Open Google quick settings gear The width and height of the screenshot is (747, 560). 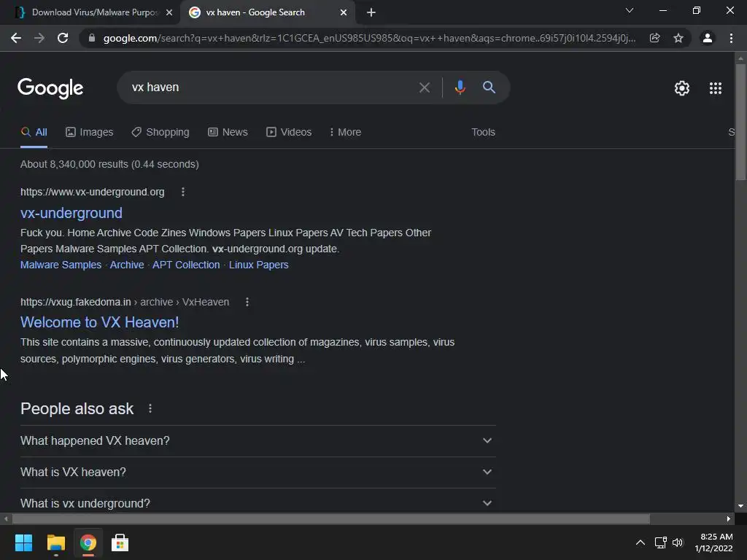[682, 88]
